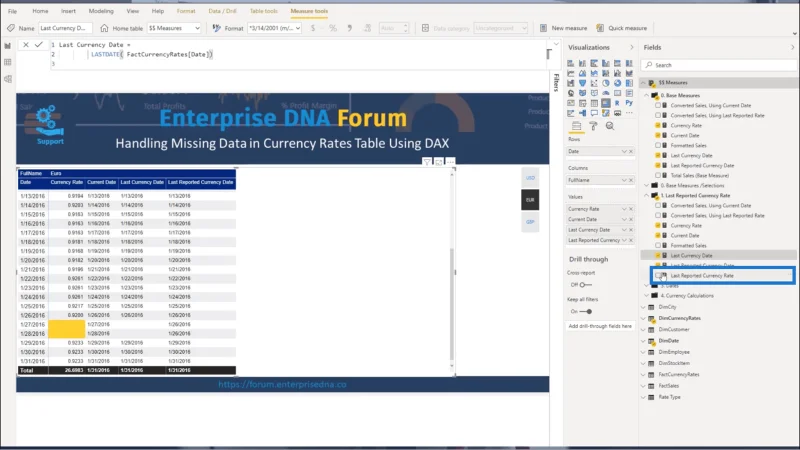Switch to the Modeling ribbon tab
Viewport: 800px width, 450px height.
coord(101,11)
